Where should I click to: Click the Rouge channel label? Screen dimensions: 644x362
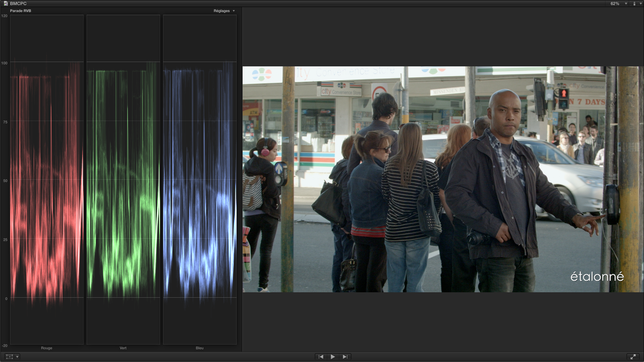(47, 348)
